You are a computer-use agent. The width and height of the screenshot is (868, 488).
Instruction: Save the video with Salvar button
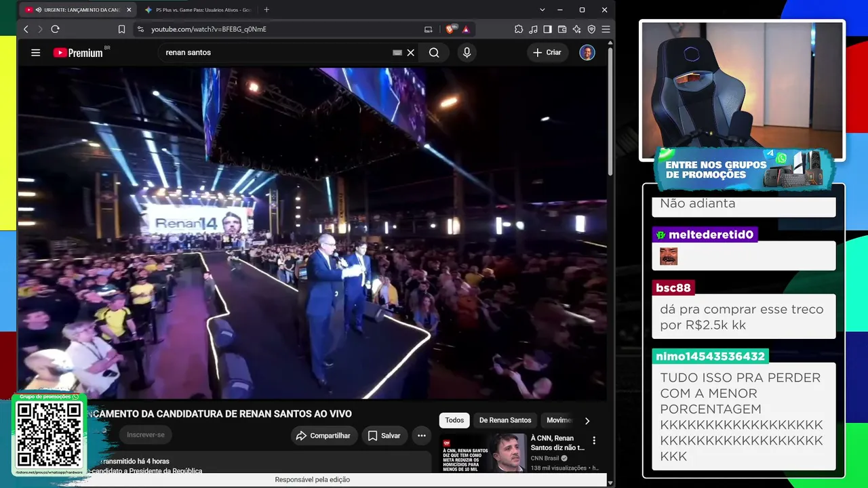point(384,436)
